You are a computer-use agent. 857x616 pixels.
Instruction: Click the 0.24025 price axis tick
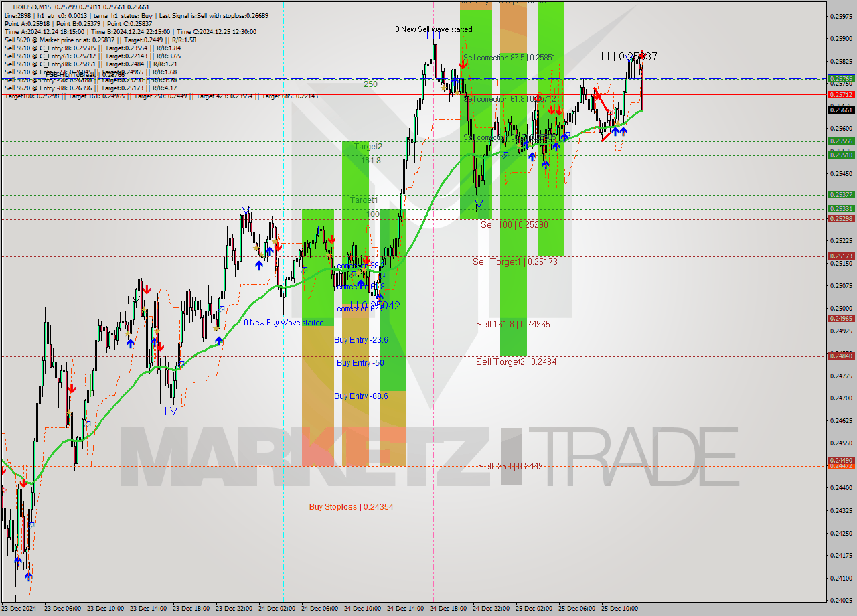click(x=841, y=600)
